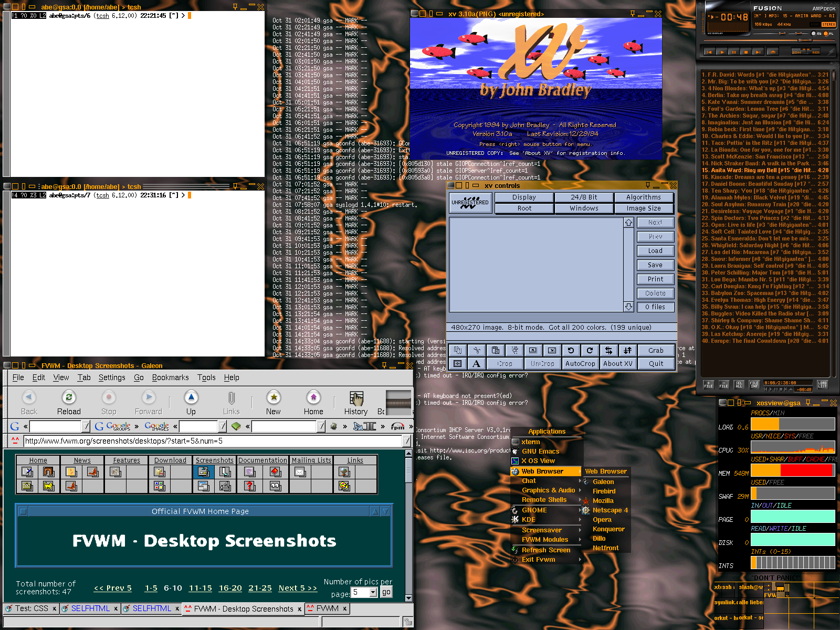Open the Bookmarks menu in Galeon
This screenshot has width=840, height=630.
[x=171, y=377]
